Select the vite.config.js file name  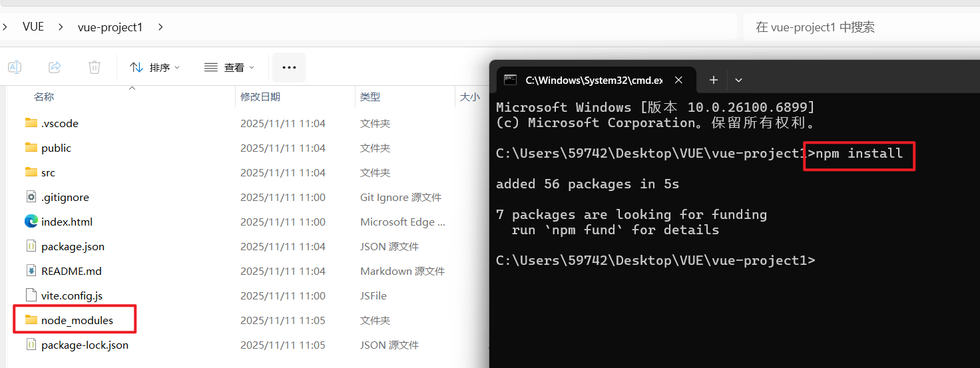coord(72,295)
